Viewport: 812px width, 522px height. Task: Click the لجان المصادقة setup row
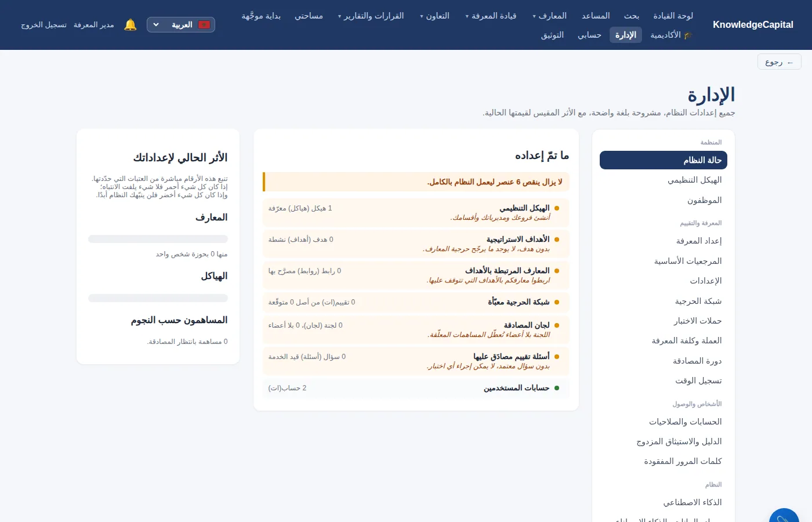tap(416, 329)
